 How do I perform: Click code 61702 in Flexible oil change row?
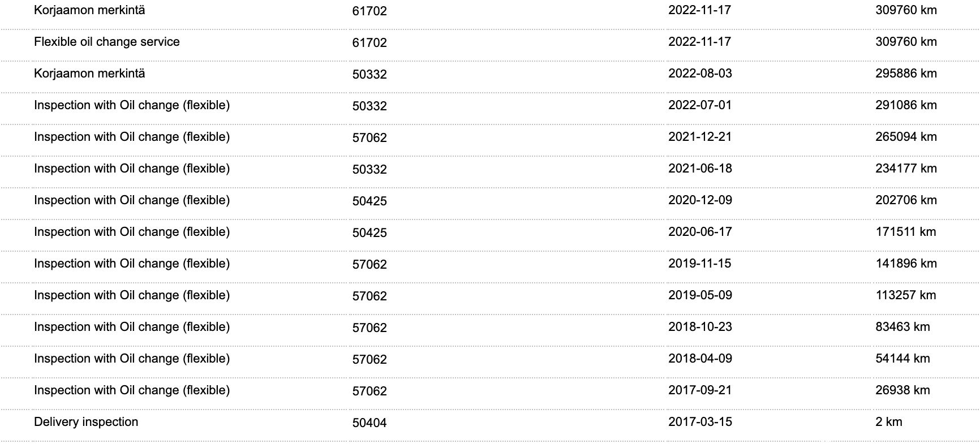[x=369, y=42]
